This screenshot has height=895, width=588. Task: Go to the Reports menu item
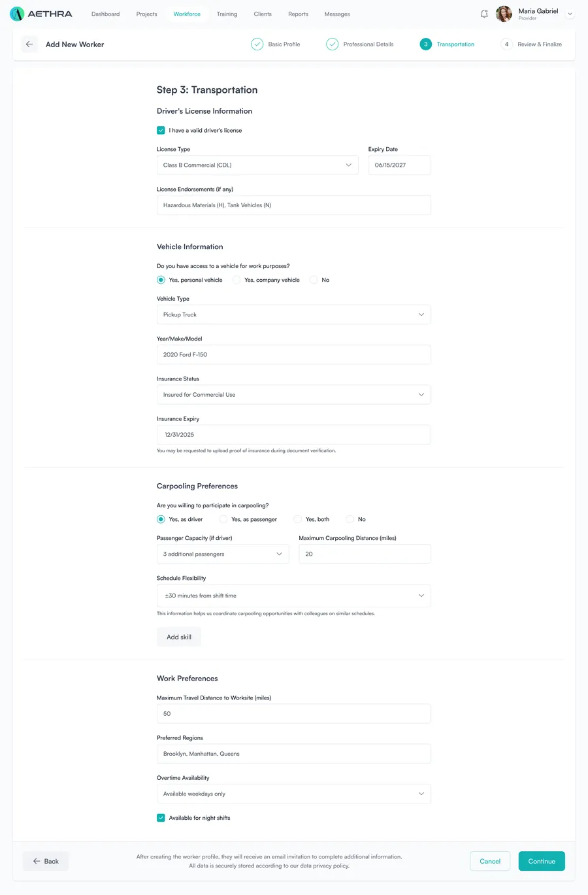point(298,14)
